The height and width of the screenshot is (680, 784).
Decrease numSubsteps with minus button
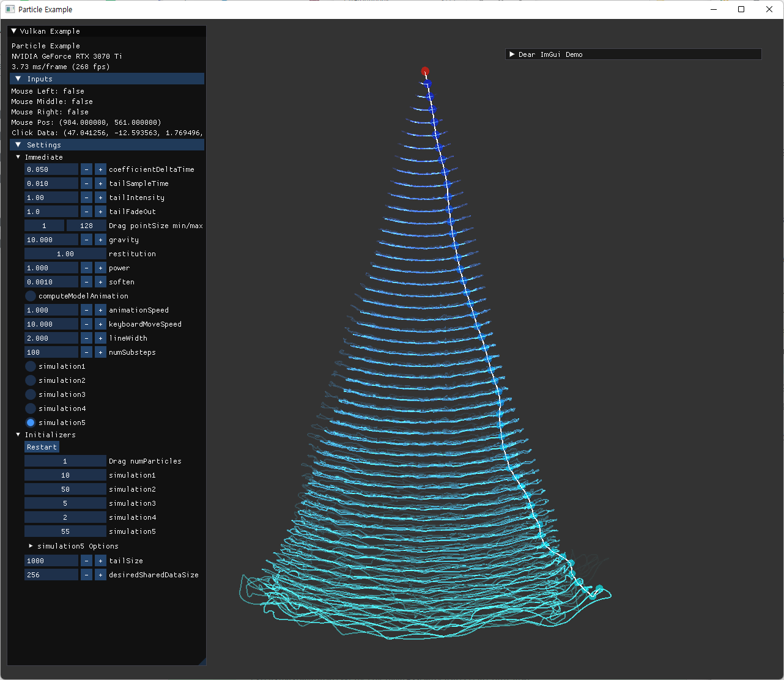click(86, 352)
